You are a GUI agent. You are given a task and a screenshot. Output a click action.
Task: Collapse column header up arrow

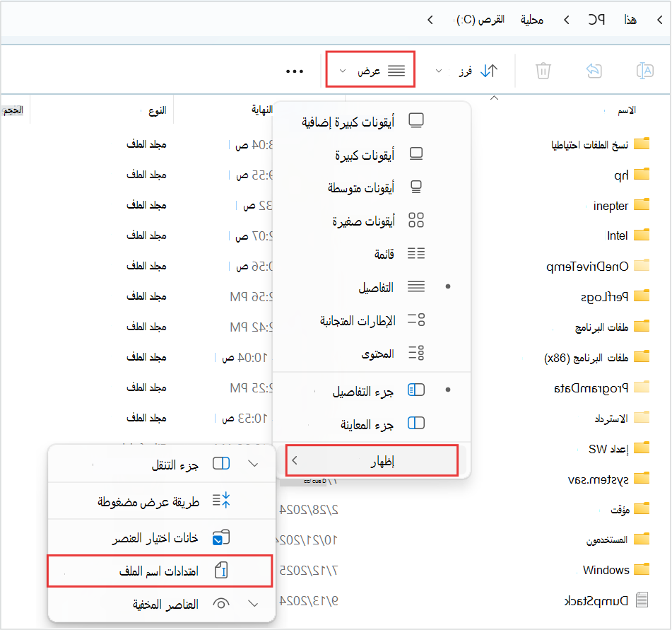tap(494, 98)
